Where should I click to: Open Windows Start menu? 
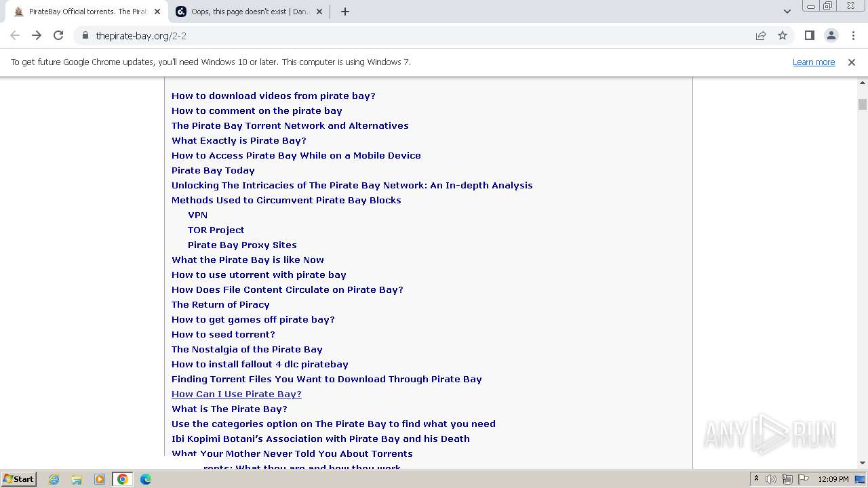point(18,479)
